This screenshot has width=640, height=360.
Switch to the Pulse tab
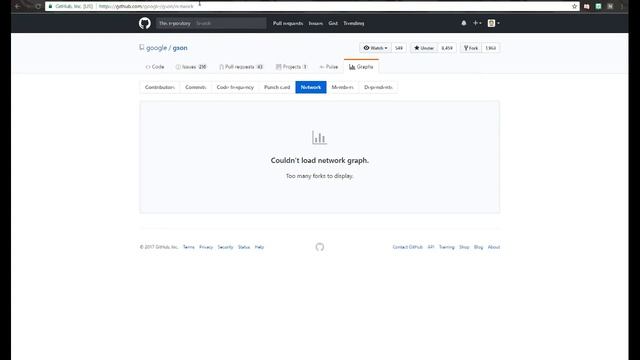tap(329, 67)
